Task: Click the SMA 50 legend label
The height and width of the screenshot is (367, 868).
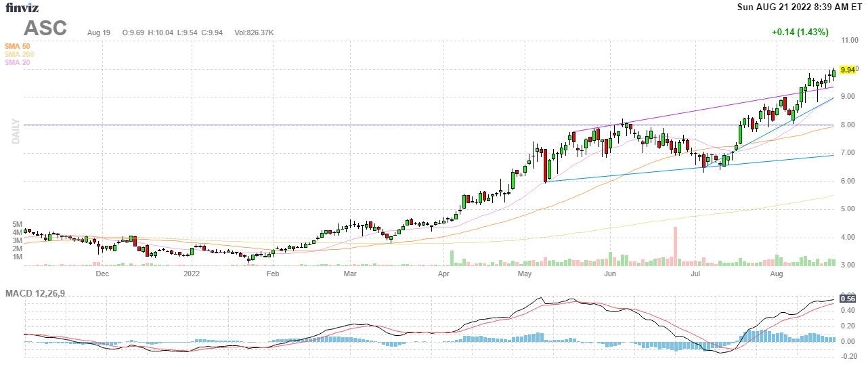Action: coord(18,46)
